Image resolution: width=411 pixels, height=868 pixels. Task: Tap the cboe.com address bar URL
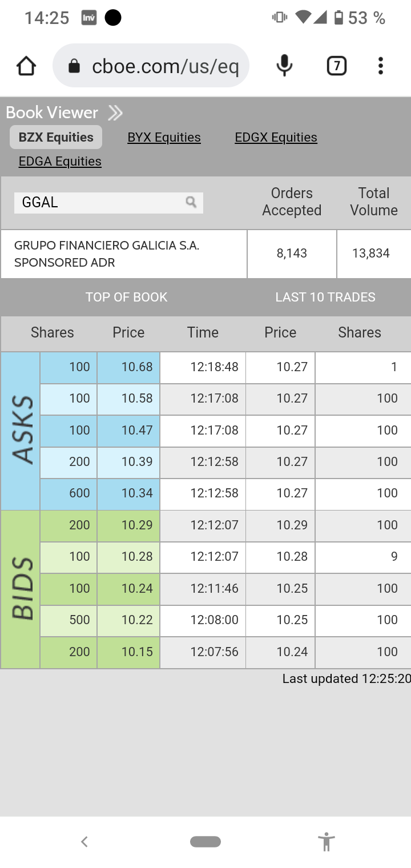[x=165, y=67]
